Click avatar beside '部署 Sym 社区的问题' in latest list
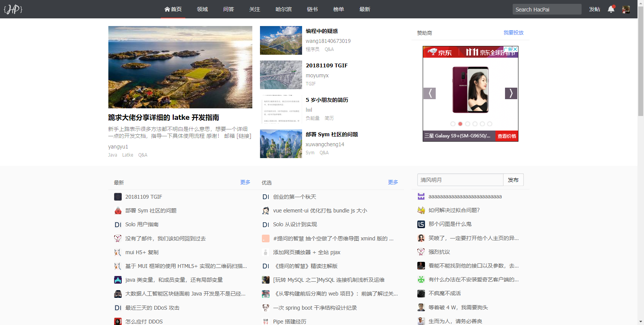This screenshot has height=325, width=644. coord(118,211)
